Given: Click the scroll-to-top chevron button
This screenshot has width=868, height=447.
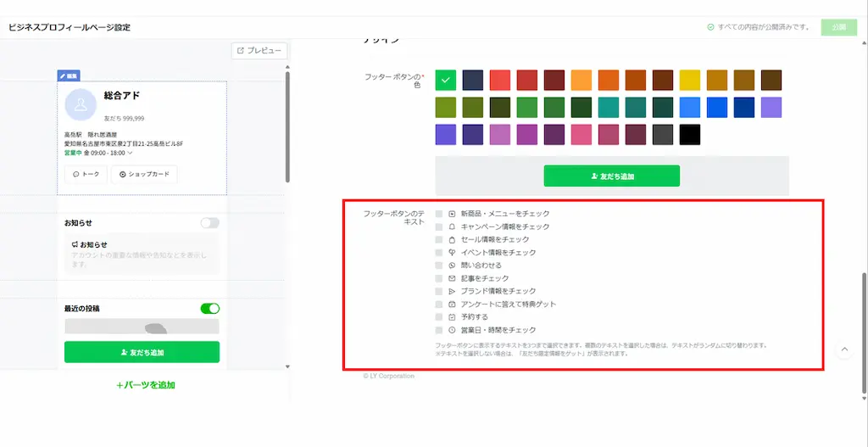Looking at the screenshot, I should click(844, 349).
